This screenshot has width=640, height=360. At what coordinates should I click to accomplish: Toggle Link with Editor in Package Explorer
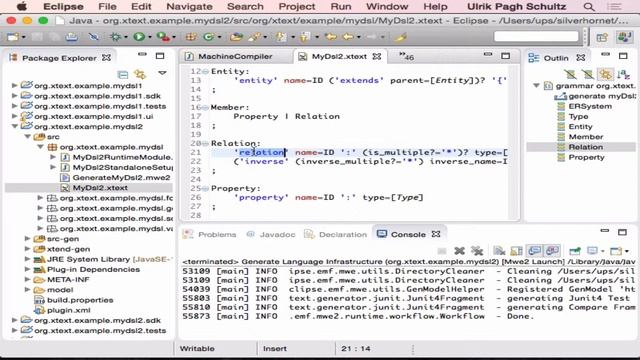click(140, 74)
